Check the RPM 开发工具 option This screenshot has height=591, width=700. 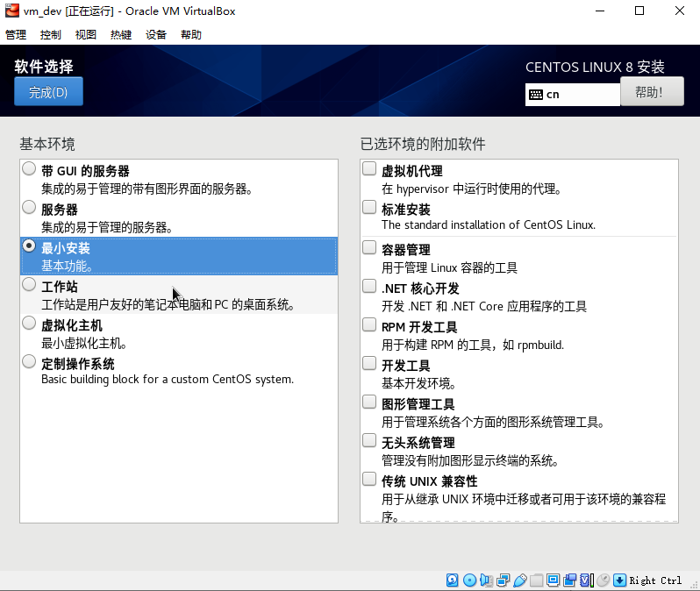point(369,324)
